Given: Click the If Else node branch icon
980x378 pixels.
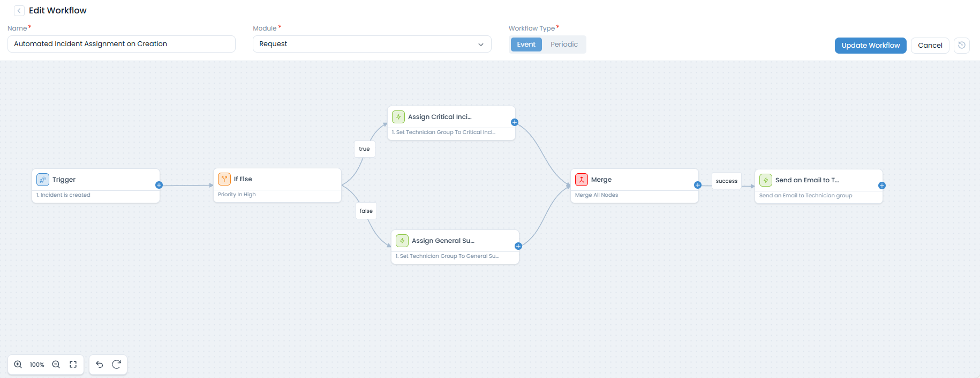Looking at the screenshot, I should [x=224, y=179].
